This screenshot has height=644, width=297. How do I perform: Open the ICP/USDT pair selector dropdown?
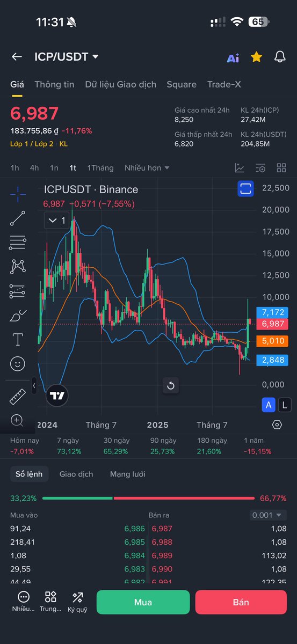(67, 57)
